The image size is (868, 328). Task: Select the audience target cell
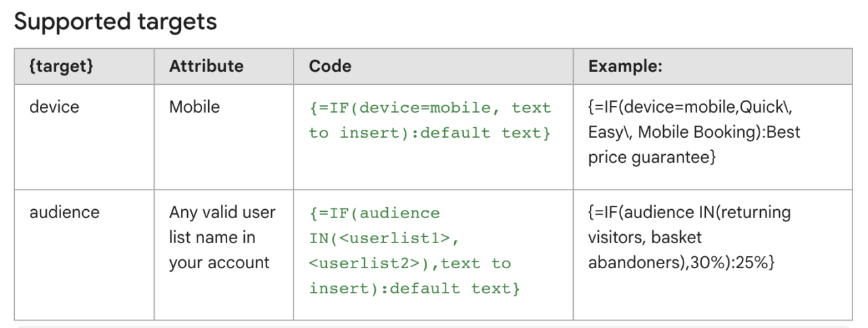pyautogui.click(x=64, y=212)
